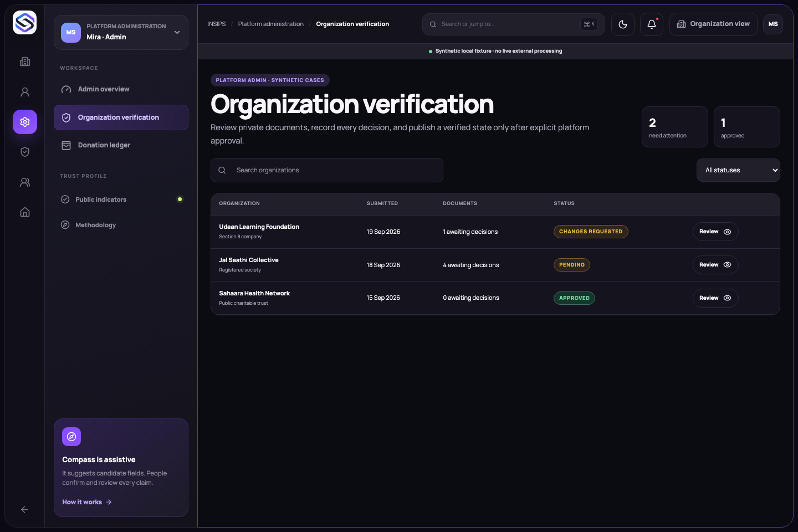Click the MS user avatar in the top bar
The height and width of the screenshot is (532, 798).
773,24
